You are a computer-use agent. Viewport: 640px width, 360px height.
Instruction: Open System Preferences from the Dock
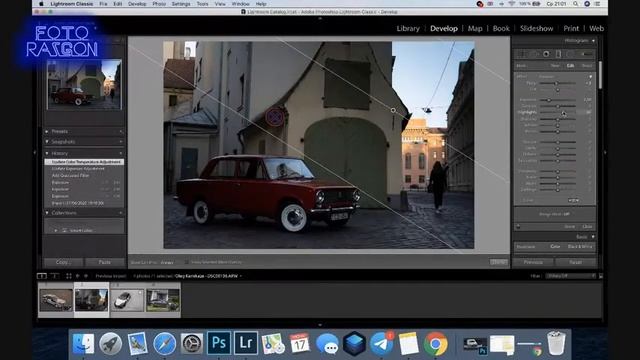pos(191,343)
